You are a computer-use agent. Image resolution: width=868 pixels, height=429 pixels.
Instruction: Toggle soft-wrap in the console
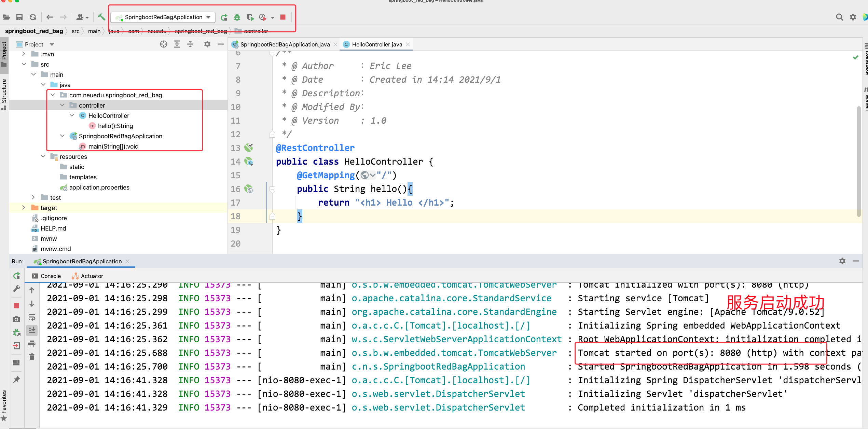(x=32, y=317)
